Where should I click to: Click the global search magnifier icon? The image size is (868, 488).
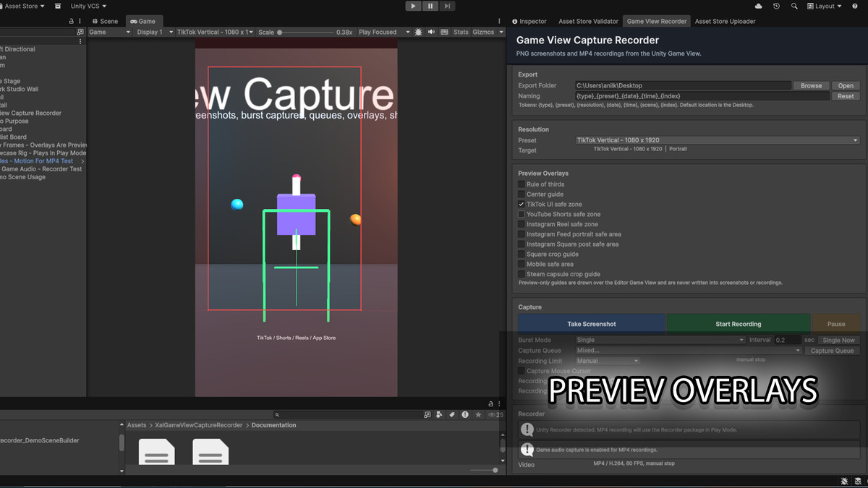click(x=794, y=6)
